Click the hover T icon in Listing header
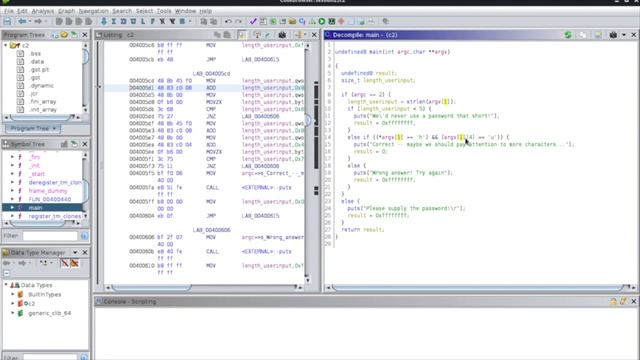 pyautogui.click(x=257, y=35)
